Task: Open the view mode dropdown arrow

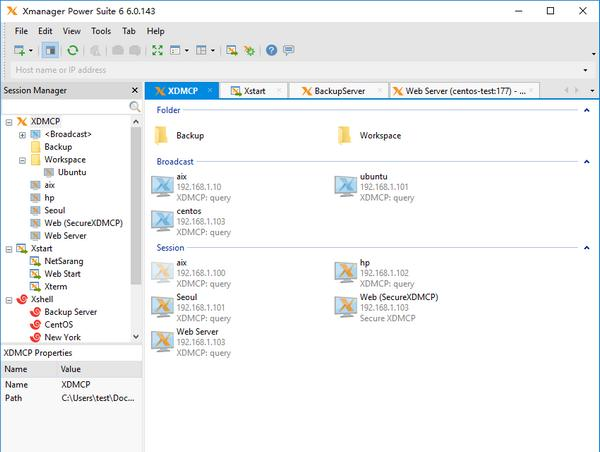Action: tap(187, 51)
